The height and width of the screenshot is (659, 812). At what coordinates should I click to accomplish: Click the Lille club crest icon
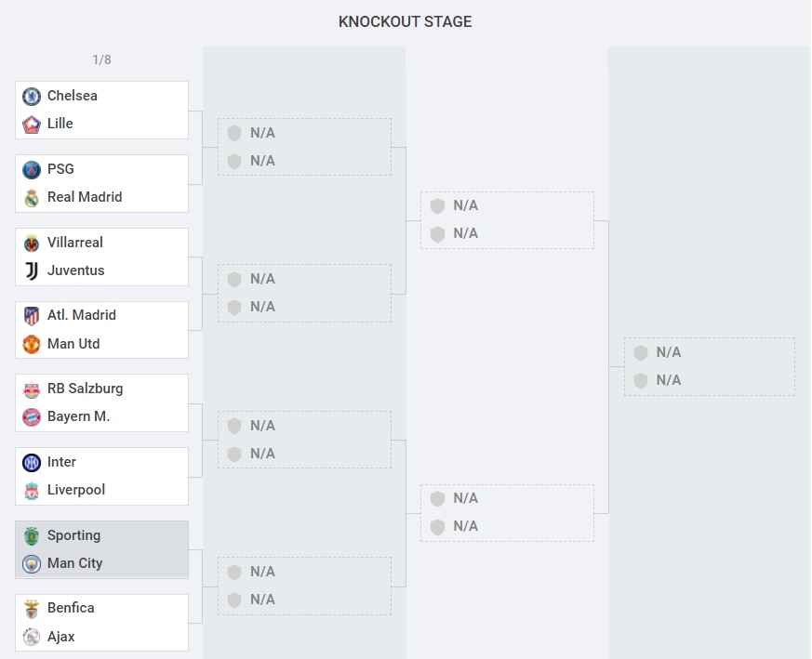click(32, 124)
